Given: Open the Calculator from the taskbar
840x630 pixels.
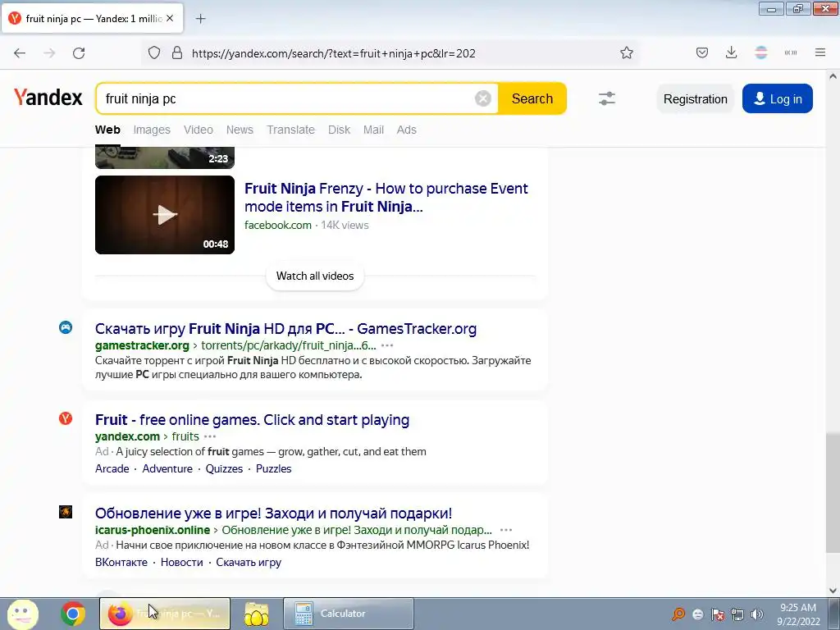Looking at the screenshot, I should click(x=348, y=614).
